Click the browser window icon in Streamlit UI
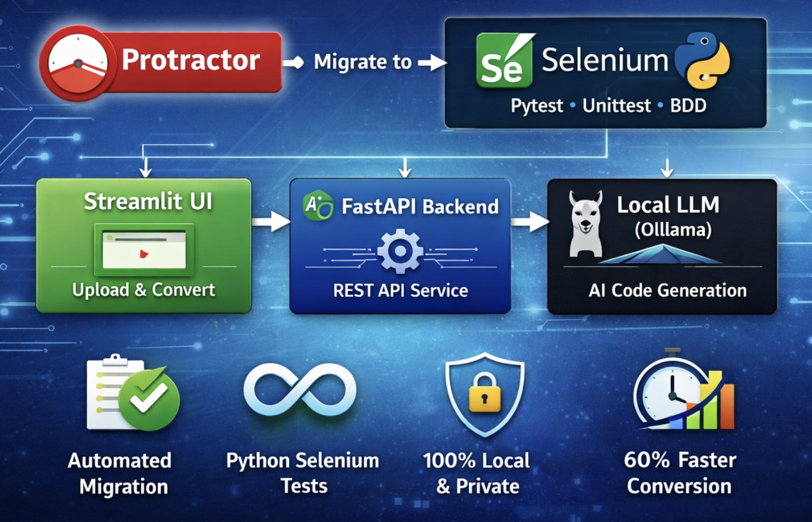This screenshot has width=812, height=522. point(144,250)
